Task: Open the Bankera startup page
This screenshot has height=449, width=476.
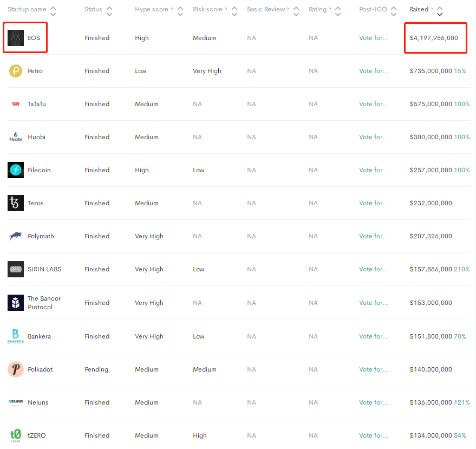Action: (x=39, y=336)
